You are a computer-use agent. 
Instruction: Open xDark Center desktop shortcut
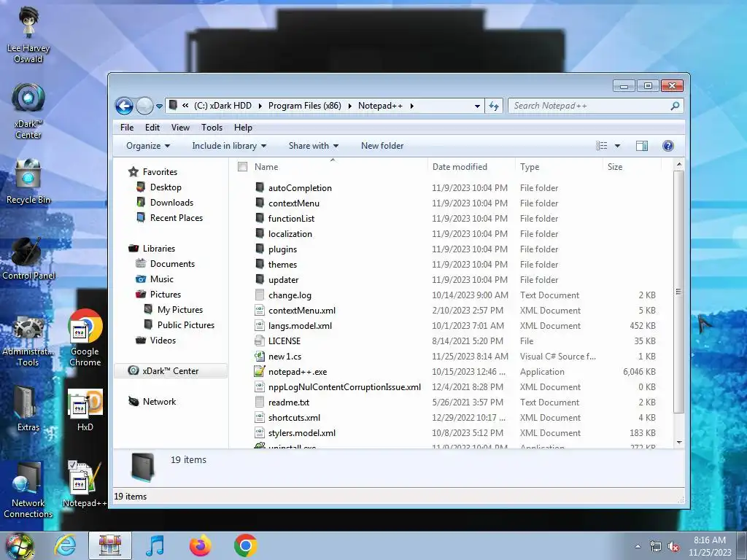(28, 111)
